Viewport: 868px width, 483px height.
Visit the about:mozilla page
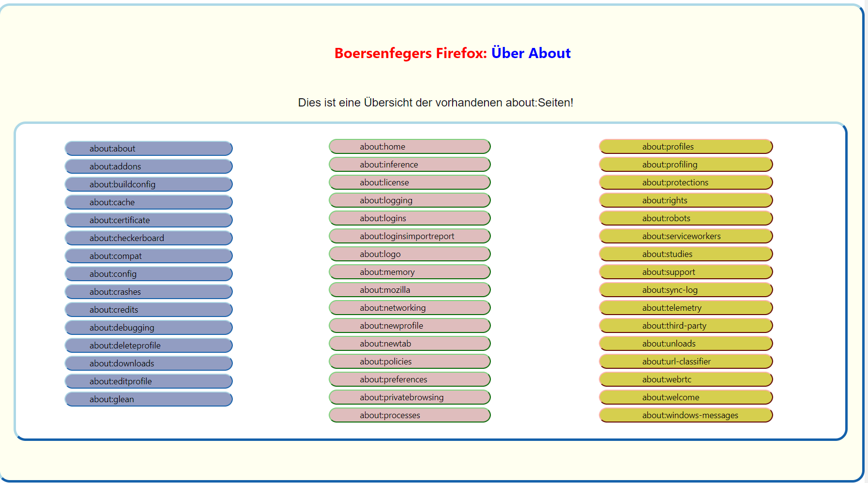(x=410, y=290)
